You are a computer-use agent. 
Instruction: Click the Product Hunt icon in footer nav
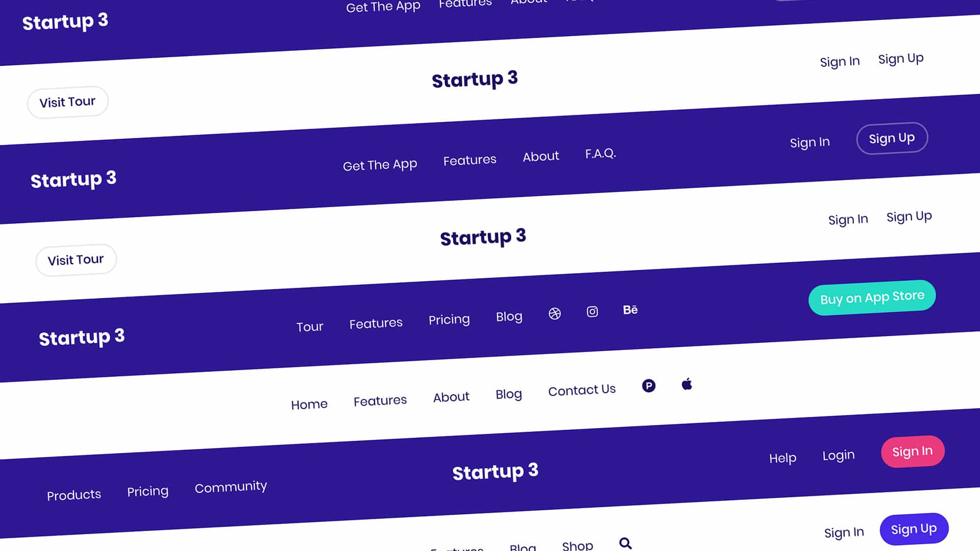648,386
